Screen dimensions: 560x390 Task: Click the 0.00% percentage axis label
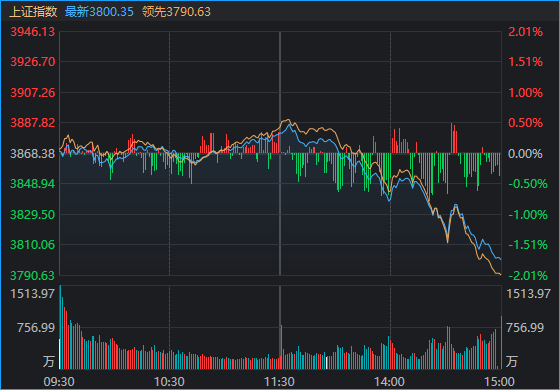(x=525, y=154)
